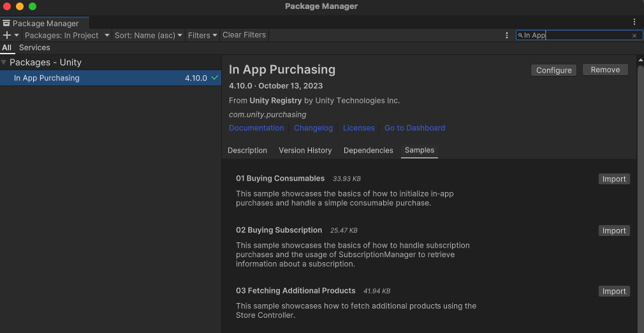The height and width of the screenshot is (333, 644).
Task: Clear the search field with the X icon
Action: (634, 36)
